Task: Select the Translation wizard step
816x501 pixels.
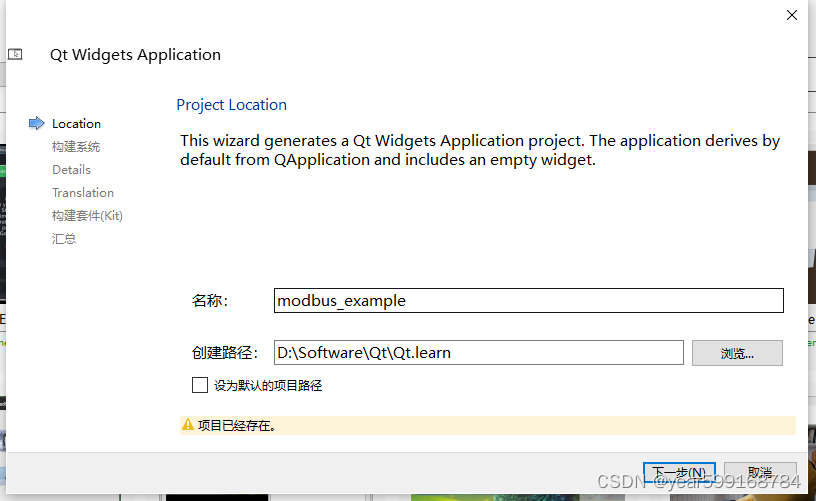Action: 83,192
